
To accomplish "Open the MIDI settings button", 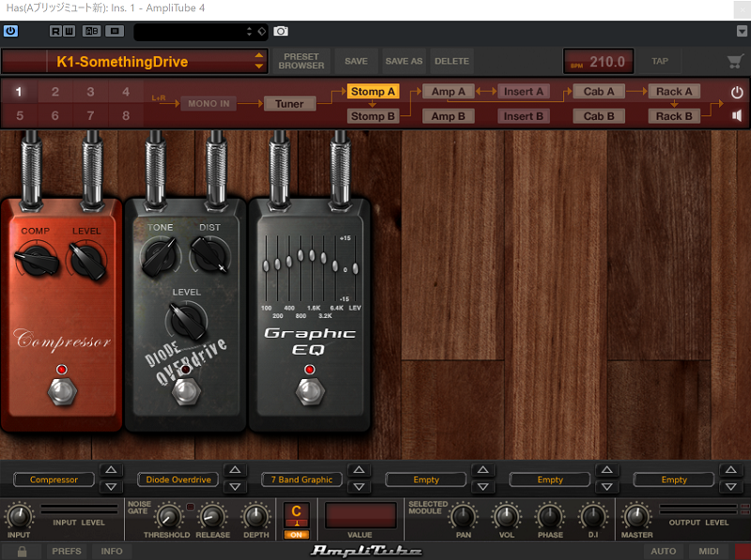I will pos(709,551).
